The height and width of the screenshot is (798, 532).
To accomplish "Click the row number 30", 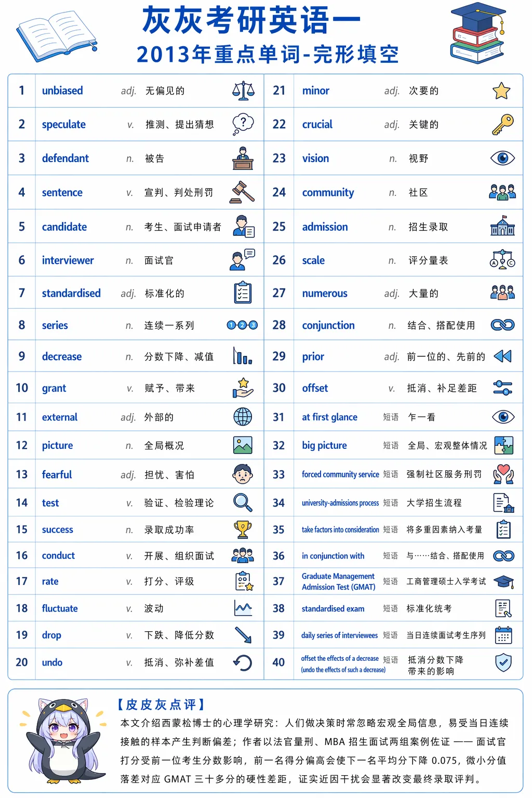I will [x=279, y=388].
